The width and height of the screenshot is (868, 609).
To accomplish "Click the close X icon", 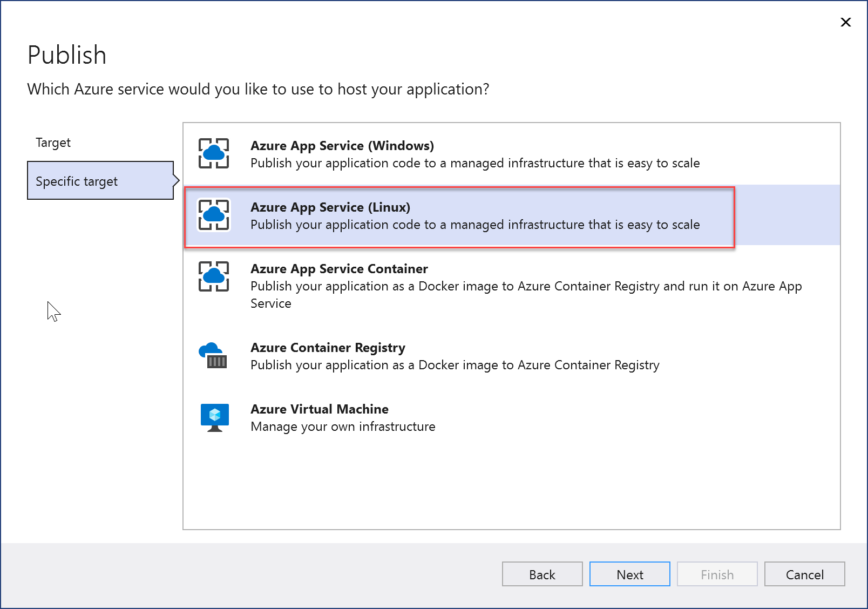I will pyautogui.click(x=845, y=22).
